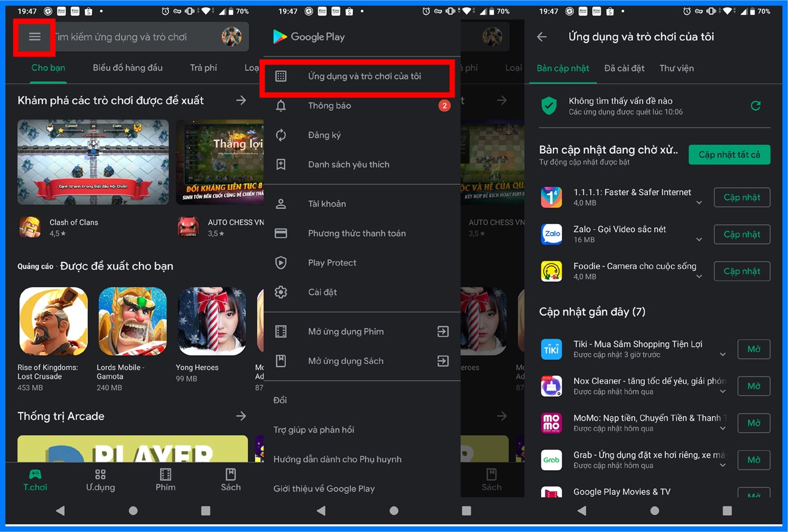Update Foodie with Cập nhật button
788x532 pixels.
click(x=742, y=271)
